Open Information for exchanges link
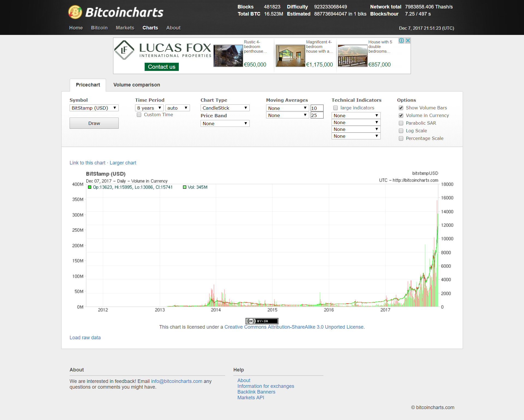 [266, 386]
